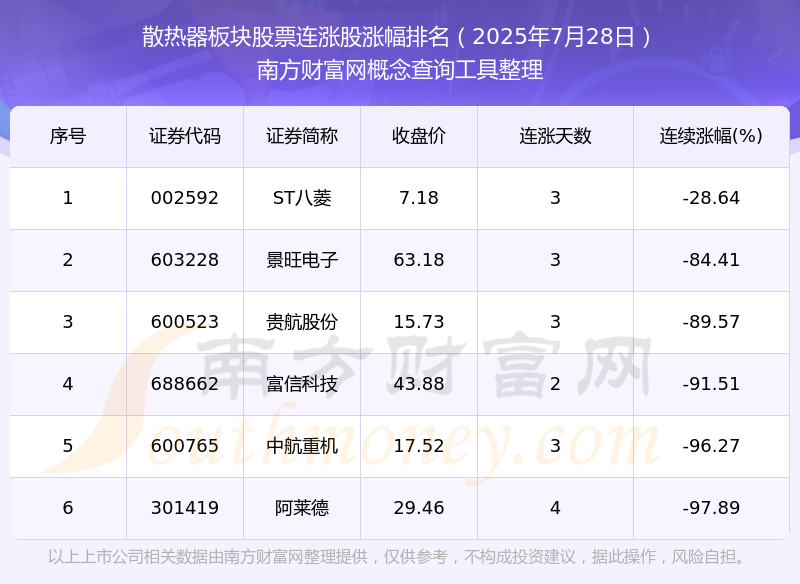Click row number 1 in 序号 column
The height and width of the screenshot is (584, 800).
(68, 198)
